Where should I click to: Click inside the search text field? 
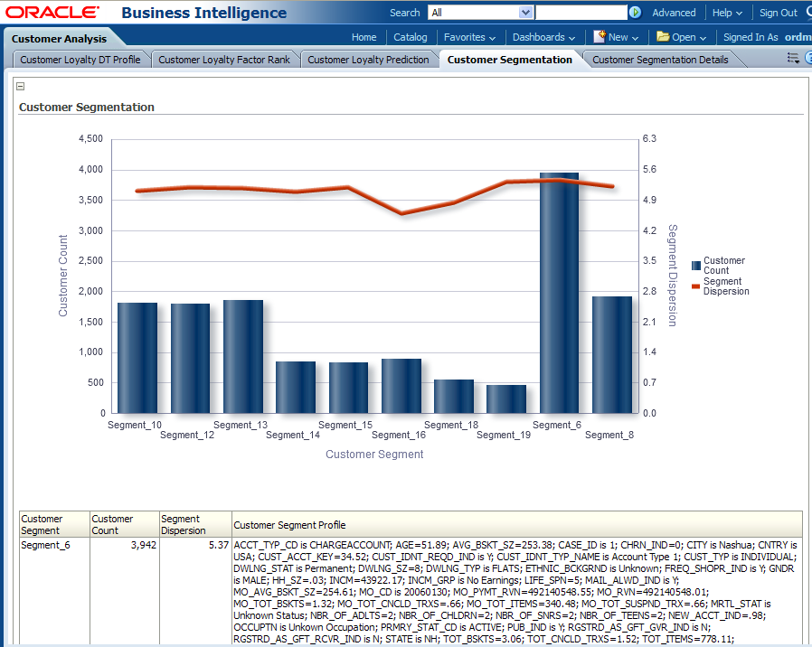coord(581,13)
